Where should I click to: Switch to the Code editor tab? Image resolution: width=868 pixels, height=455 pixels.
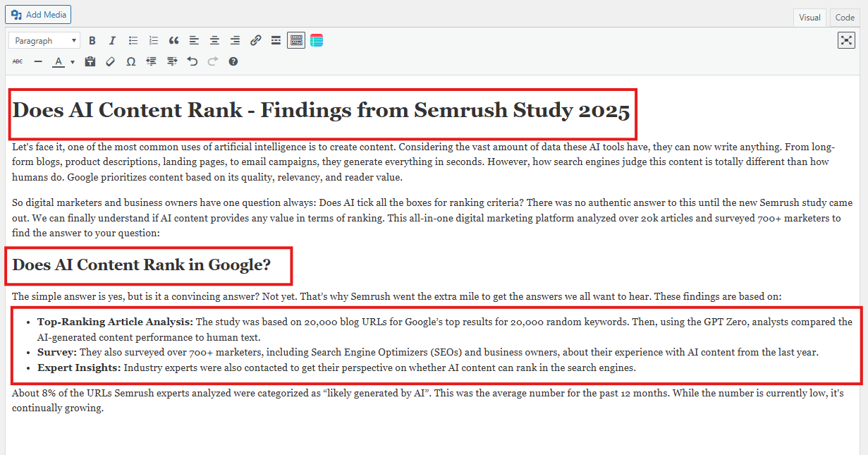click(x=845, y=18)
